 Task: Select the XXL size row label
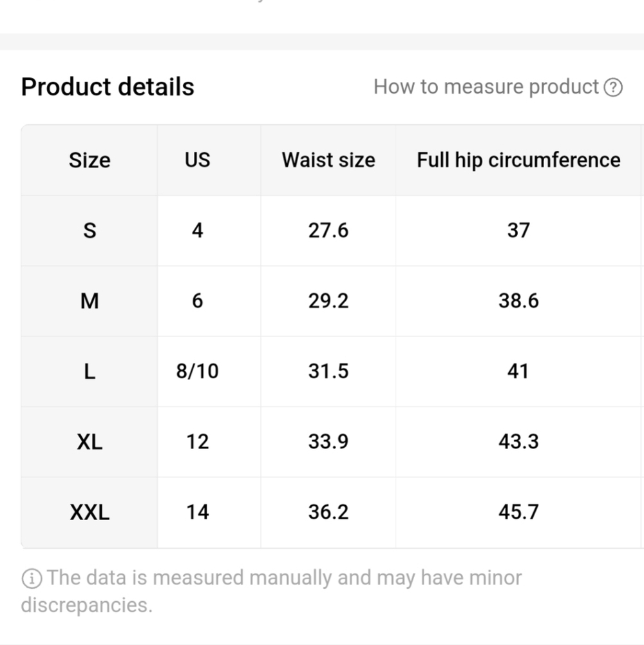coord(90,512)
